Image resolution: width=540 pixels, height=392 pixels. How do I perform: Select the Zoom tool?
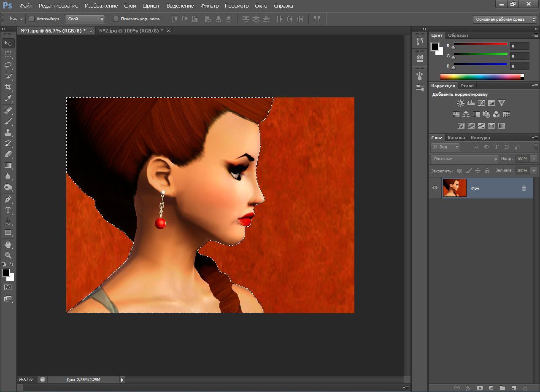8,255
